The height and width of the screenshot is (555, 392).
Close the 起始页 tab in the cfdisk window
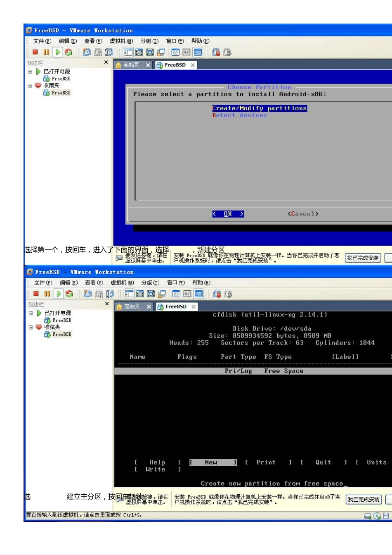coord(149,307)
